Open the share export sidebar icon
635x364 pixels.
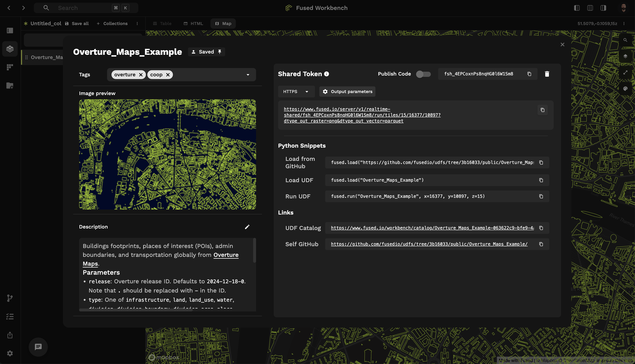tap(10, 335)
